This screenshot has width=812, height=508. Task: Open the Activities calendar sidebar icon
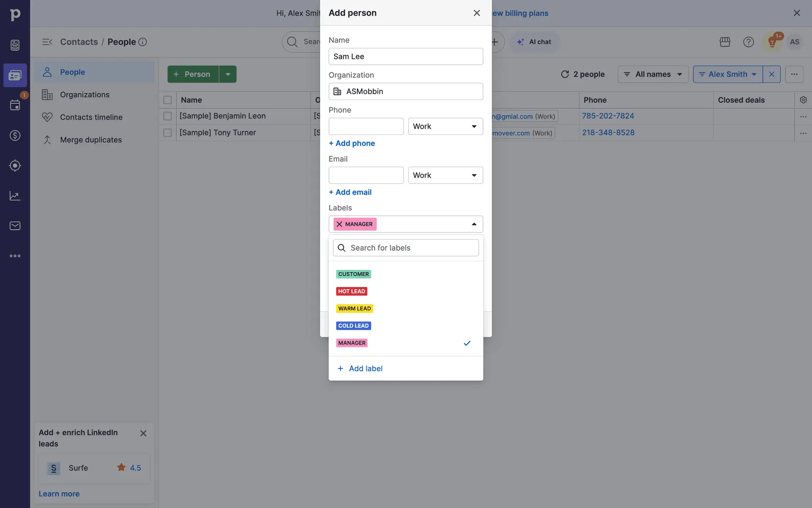(15, 105)
